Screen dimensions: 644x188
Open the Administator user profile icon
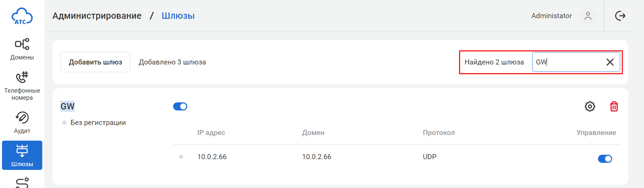coord(588,16)
